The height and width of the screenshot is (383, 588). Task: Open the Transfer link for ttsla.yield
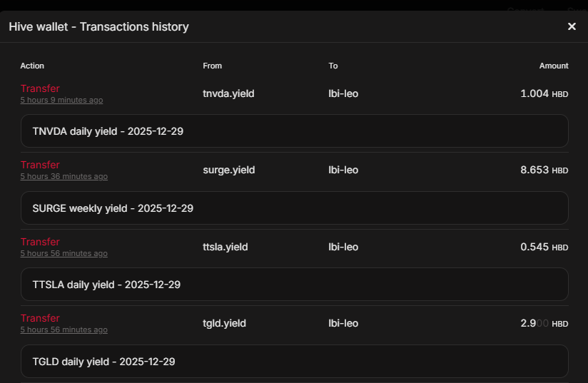(40, 242)
